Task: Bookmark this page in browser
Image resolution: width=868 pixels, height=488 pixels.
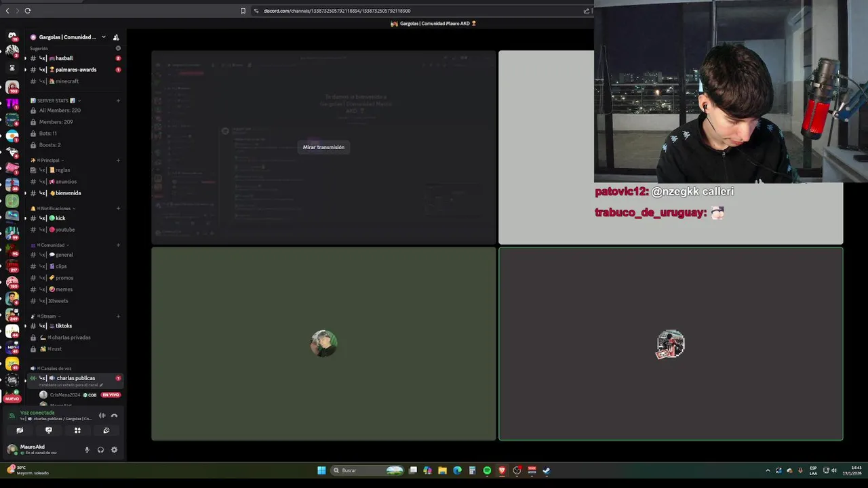Action: pyautogui.click(x=243, y=11)
